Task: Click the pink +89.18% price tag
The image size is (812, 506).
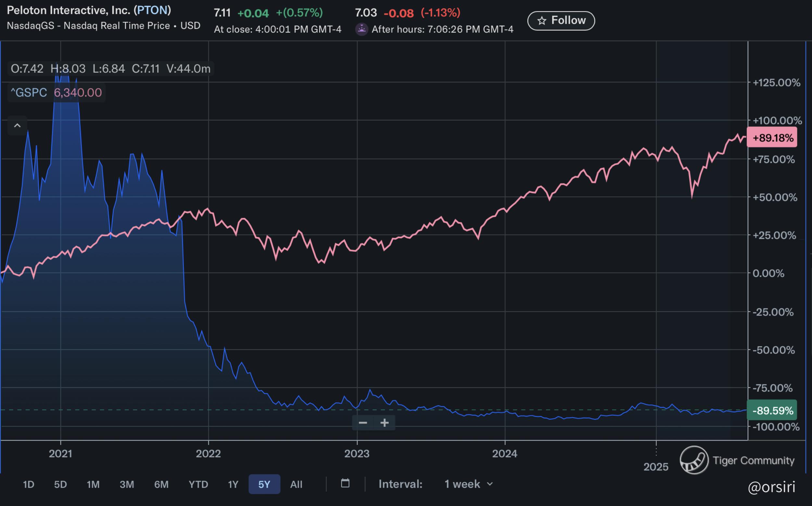Action: tap(772, 138)
